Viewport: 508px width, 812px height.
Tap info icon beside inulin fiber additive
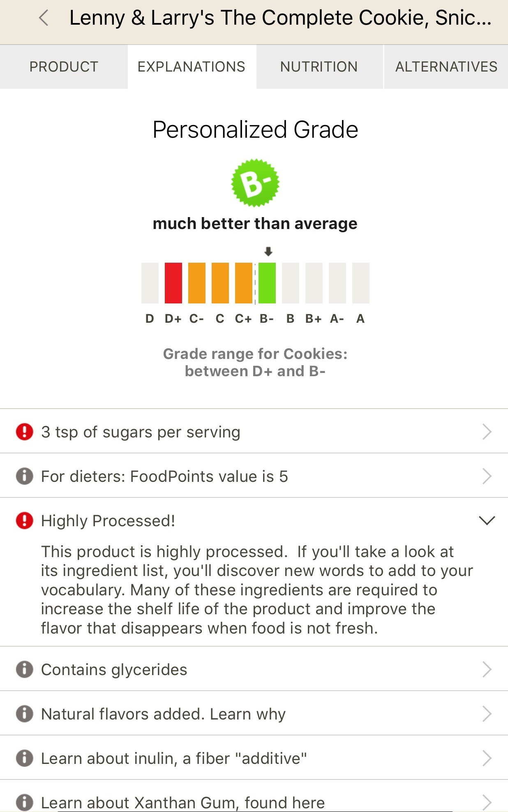pos(25,758)
